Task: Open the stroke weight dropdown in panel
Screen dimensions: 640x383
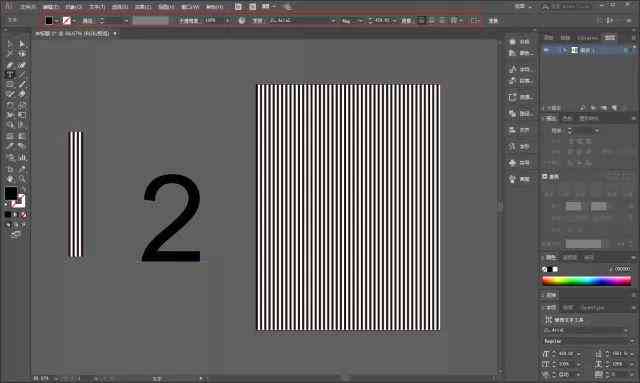Action: coord(596,131)
